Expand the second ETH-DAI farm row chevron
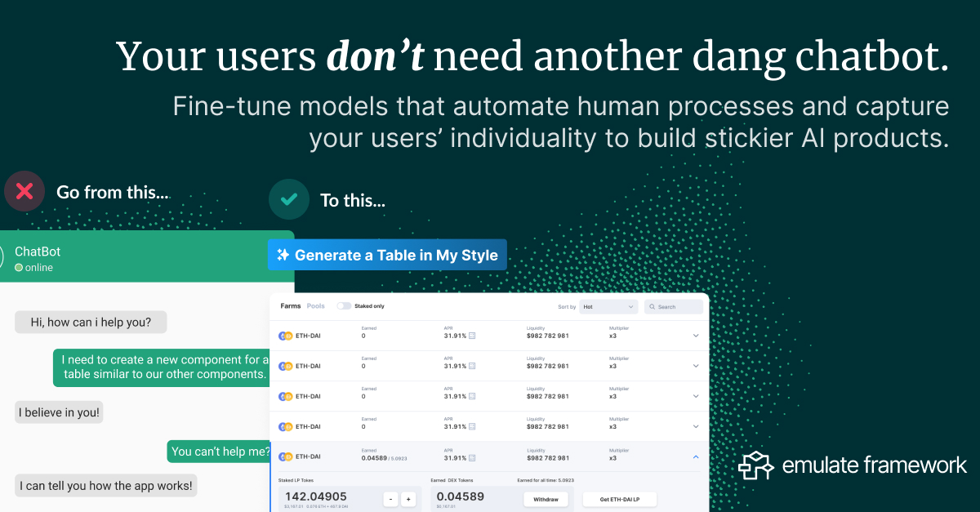Viewport: 980px width, 512px height. click(x=695, y=366)
